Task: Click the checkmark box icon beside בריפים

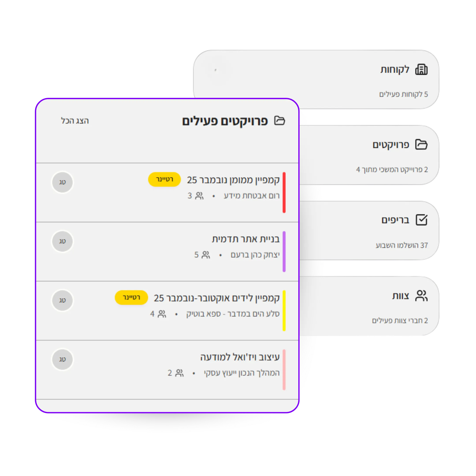Action: tap(421, 220)
